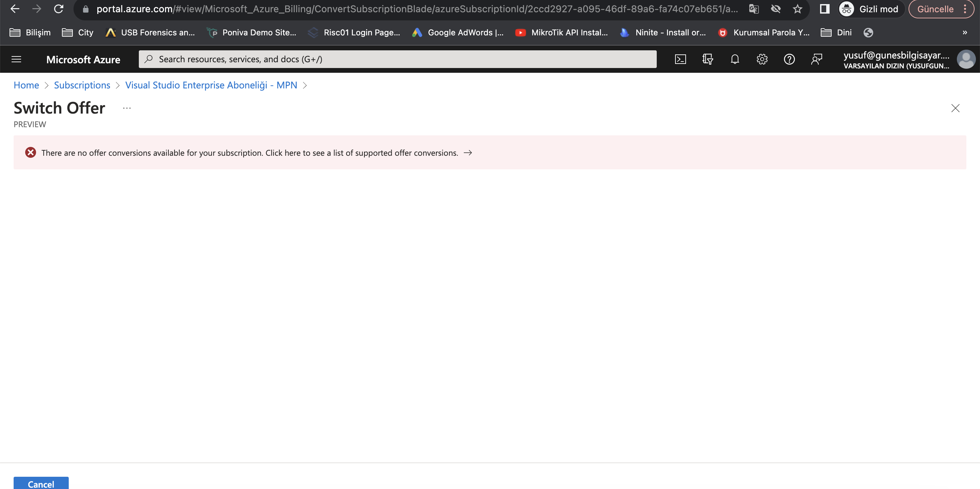This screenshot has width=980, height=489.
Task: Open the City bookmarks folder
Action: pyautogui.click(x=78, y=33)
